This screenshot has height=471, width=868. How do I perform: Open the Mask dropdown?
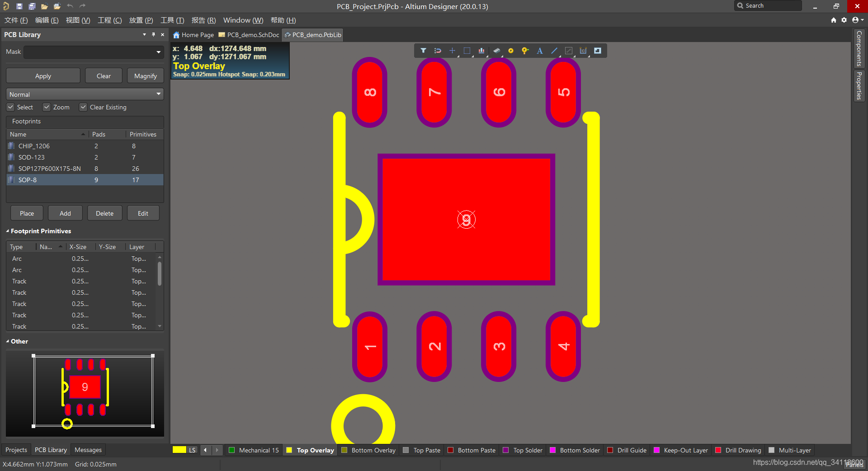[159, 52]
